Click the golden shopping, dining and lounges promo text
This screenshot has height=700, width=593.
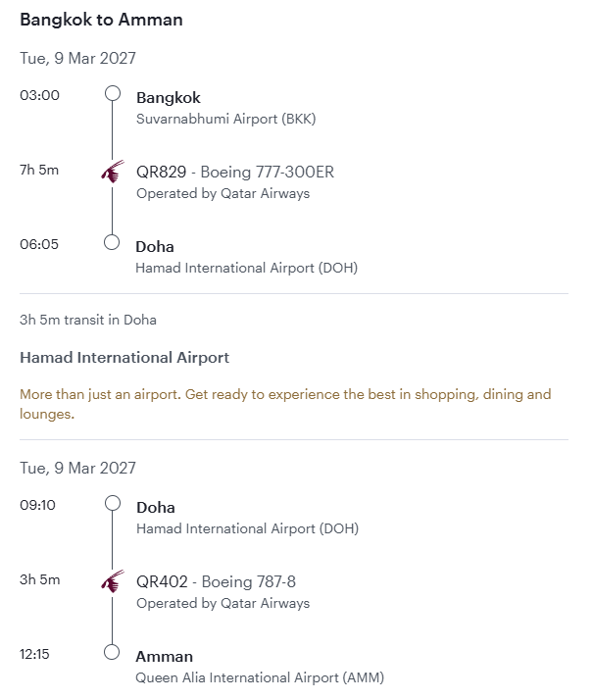click(285, 404)
